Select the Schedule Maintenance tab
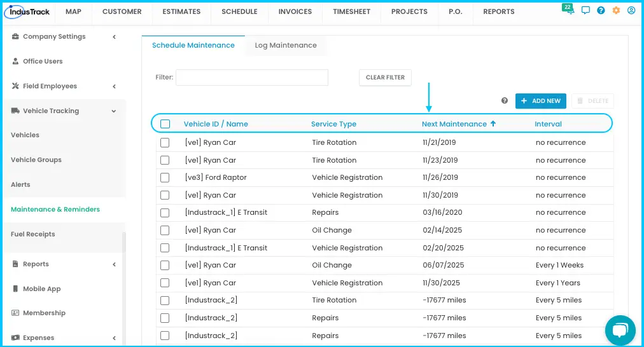Viewport: 644px width, 347px height. pyautogui.click(x=193, y=45)
